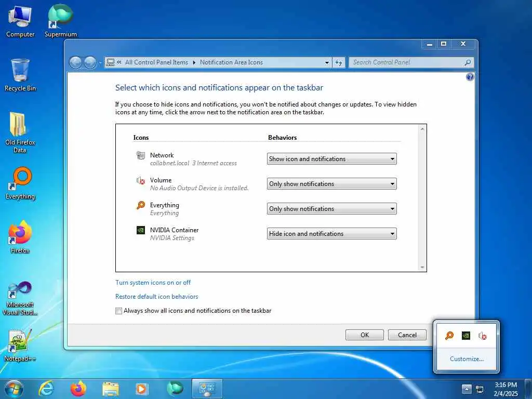The width and height of the screenshot is (532, 399).
Task: Launch Firefox from the taskbar
Action: pyautogui.click(x=78, y=389)
